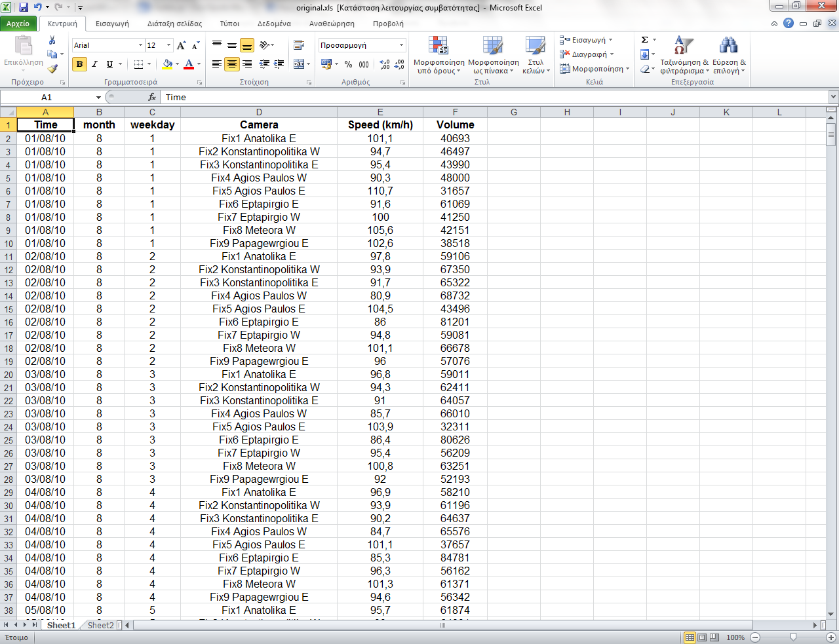The width and height of the screenshot is (839, 644).
Task: Click the Fill down arrow icon
Action: point(644,54)
